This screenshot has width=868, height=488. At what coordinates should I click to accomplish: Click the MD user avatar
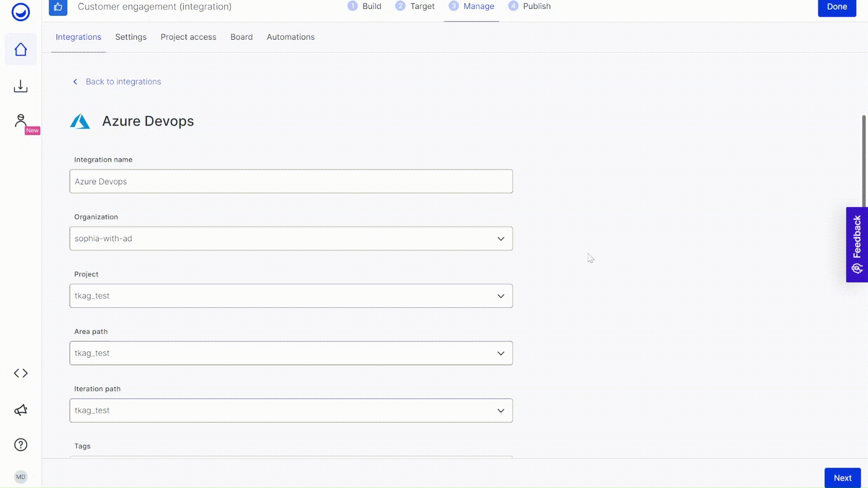coord(20,477)
